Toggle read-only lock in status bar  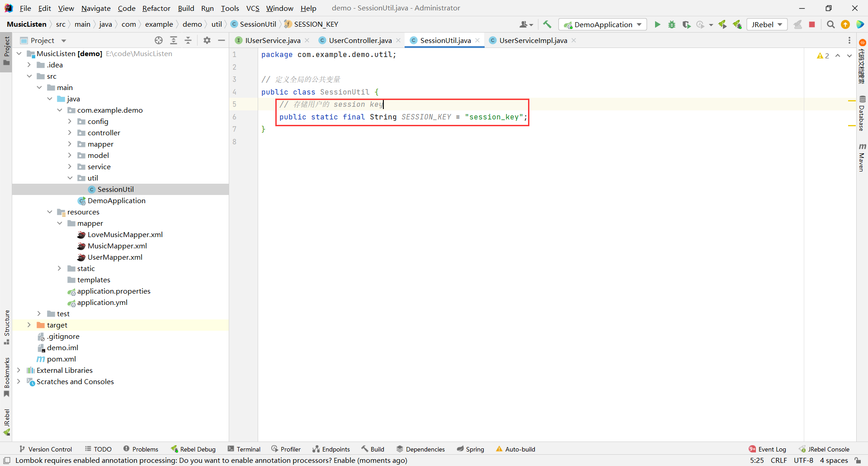click(x=858, y=461)
